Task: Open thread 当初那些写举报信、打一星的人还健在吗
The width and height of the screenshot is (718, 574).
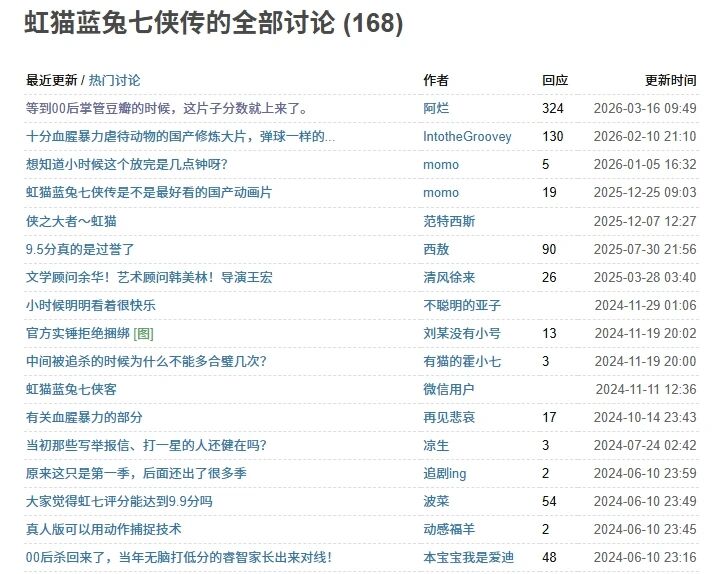Action: click(x=146, y=445)
